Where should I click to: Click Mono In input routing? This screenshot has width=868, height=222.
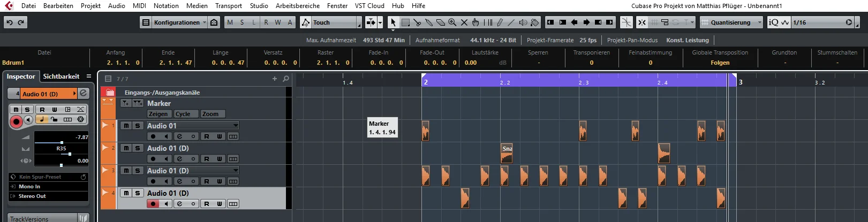pyautogui.click(x=48, y=187)
